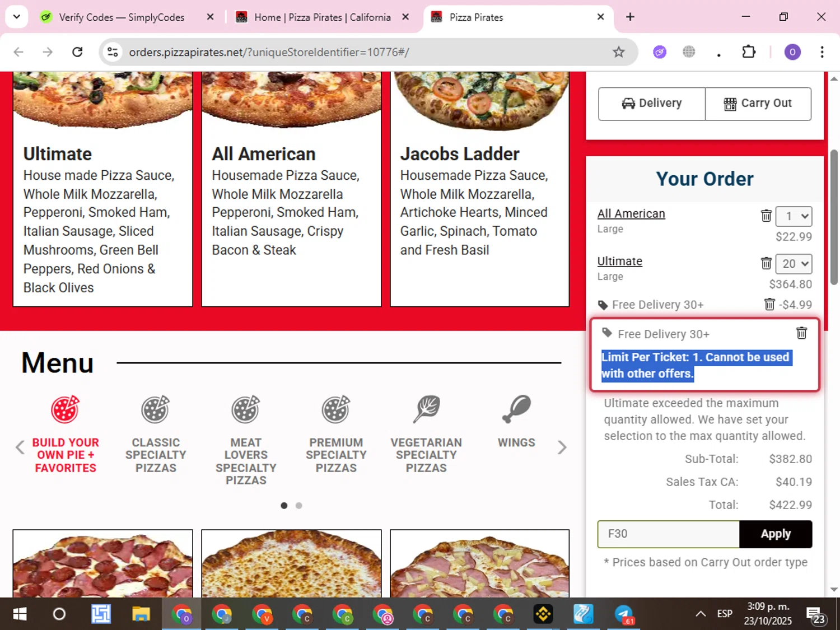840x630 pixels.
Task: Close the Verify Codes SimplyCodes tab
Action: [x=210, y=17]
